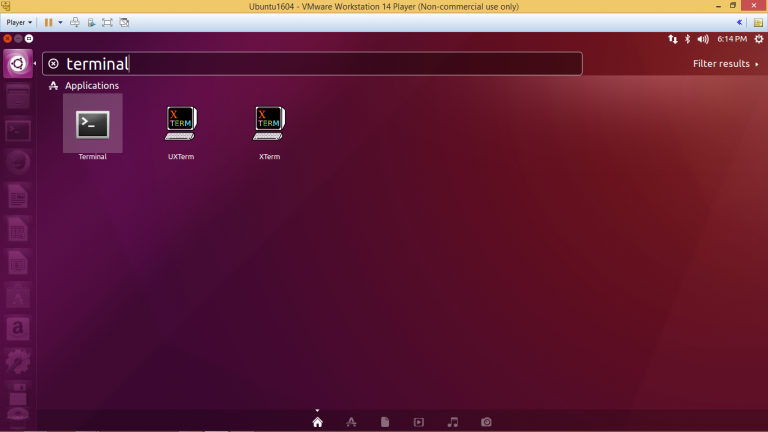
Task: Switch to the Applications lens
Action: (x=351, y=422)
